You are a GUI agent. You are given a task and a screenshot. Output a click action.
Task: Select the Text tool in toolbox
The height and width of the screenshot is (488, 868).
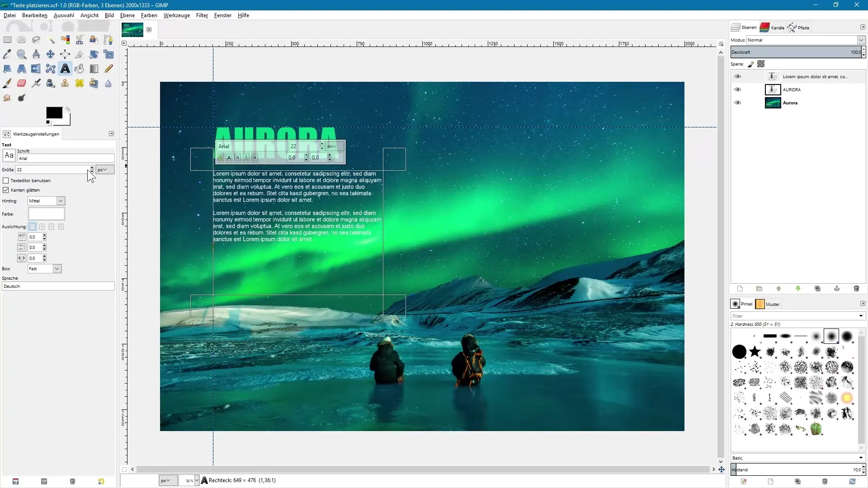[x=65, y=69]
